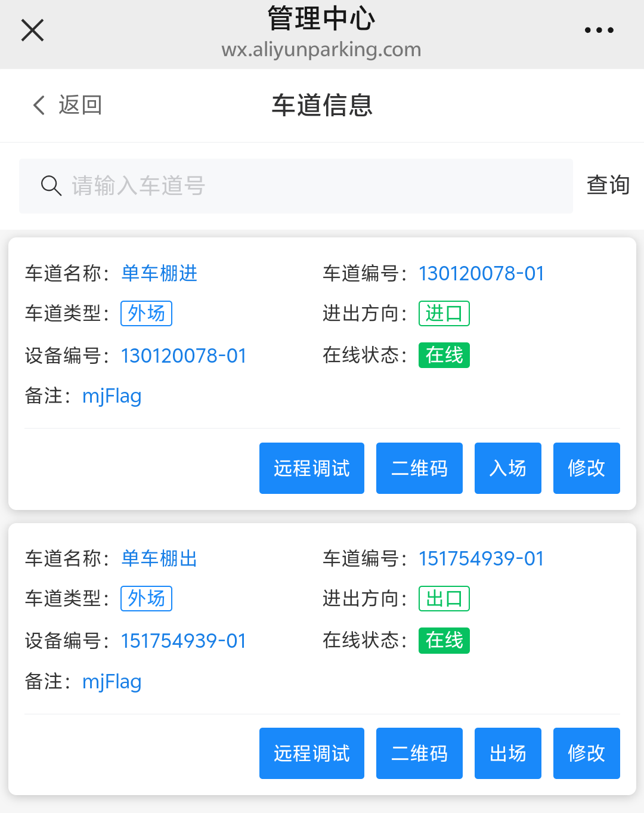Start 远程调试 for lane 单车棚进
The image size is (644, 813).
(311, 468)
